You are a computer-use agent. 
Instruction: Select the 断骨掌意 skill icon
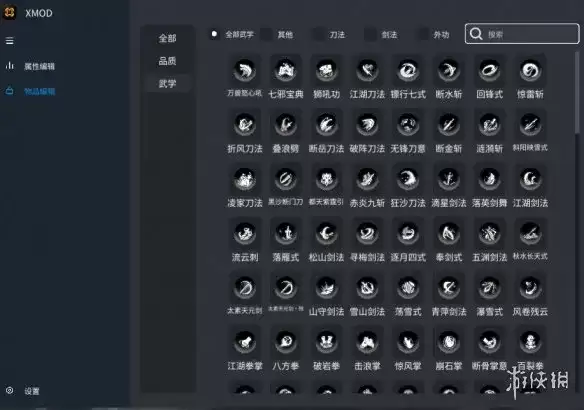click(x=489, y=342)
